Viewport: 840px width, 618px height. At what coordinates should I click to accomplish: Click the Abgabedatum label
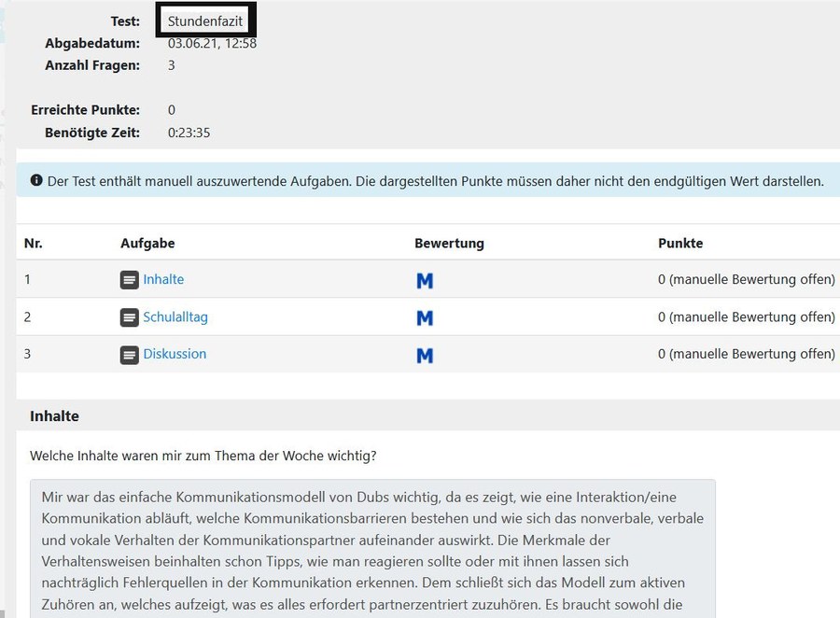pos(92,44)
